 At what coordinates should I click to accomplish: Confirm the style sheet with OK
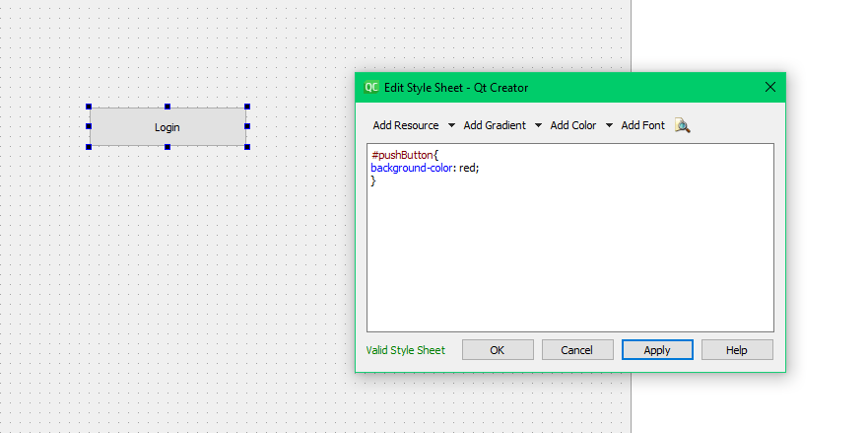pos(498,350)
